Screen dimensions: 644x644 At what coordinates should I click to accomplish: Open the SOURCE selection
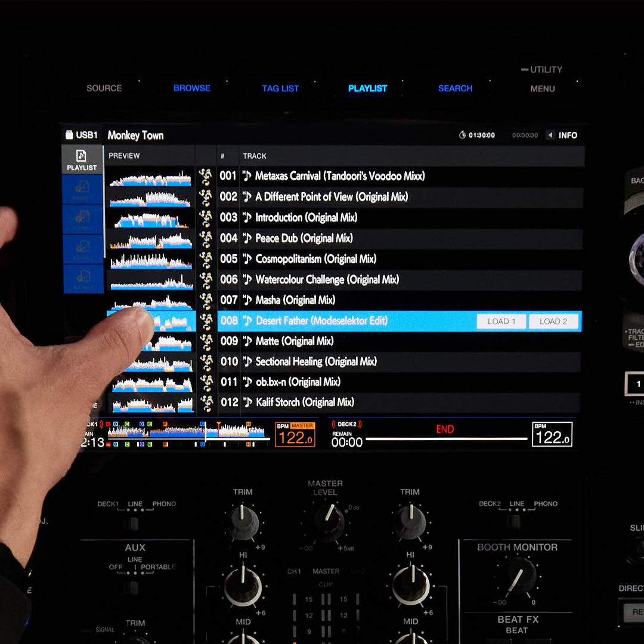(x=104, y=88)
